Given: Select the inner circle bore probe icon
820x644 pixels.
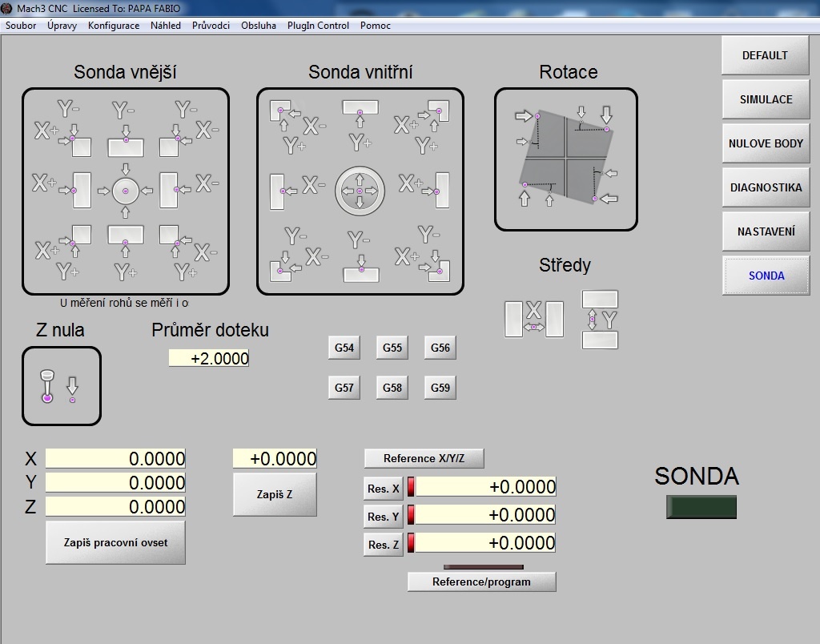Looking at the screenshot, I should coord(360,191).
